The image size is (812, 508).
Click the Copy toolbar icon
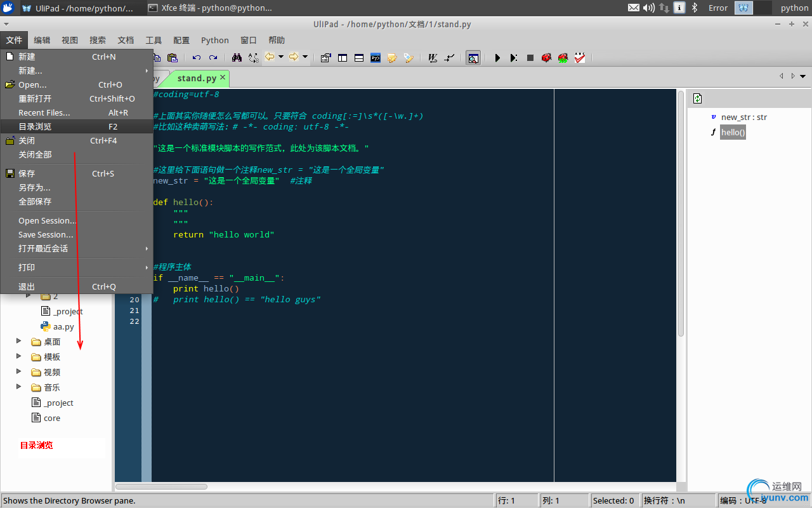pyautogui.click(x=157, y=58)
